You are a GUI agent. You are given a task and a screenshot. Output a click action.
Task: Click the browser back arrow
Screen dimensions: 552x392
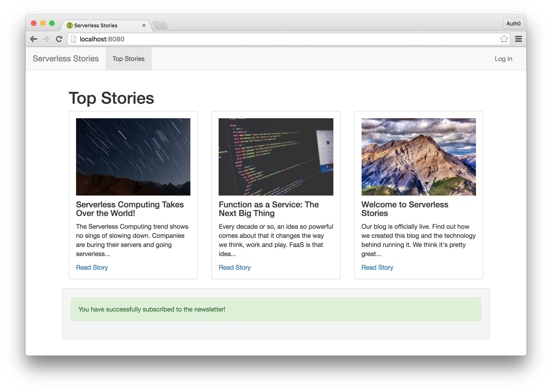(x=34, y=39)
